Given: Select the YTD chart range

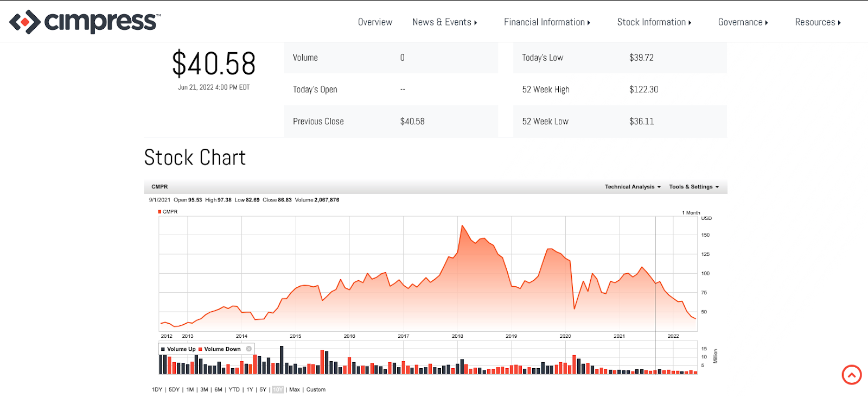Looking at the screenshot, I should (234, 389).
